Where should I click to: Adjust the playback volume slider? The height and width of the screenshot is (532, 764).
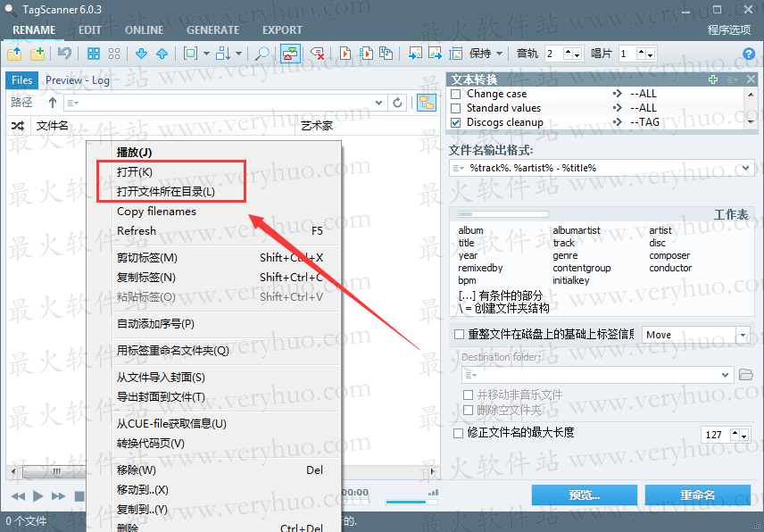(x=411, y=502)
